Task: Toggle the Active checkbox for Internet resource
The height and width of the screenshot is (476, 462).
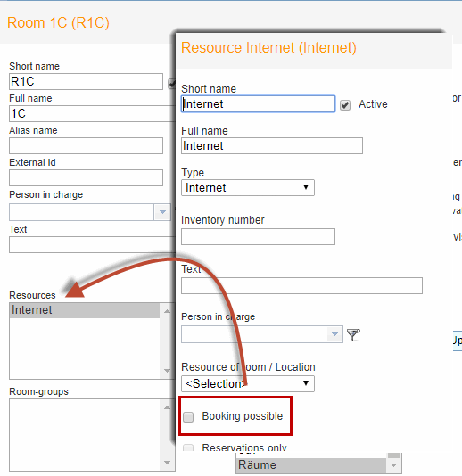Action: pyautogui.click(x=345, y=105)
